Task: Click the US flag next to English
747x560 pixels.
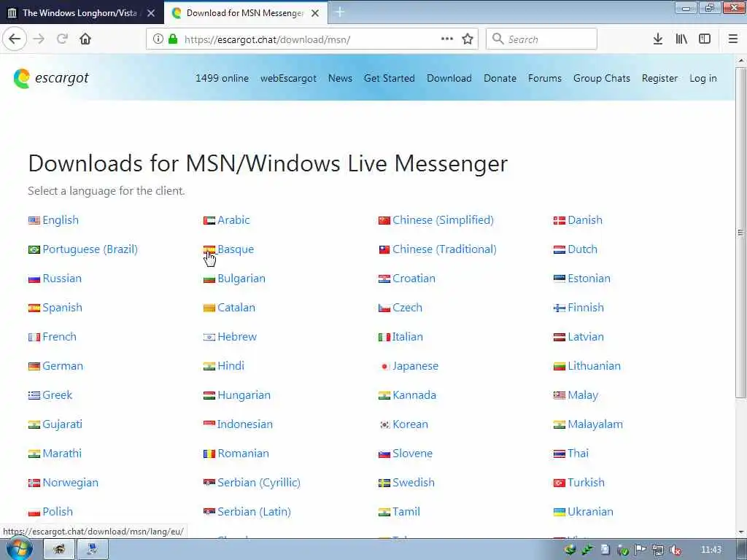Action: tap(34, 220)
